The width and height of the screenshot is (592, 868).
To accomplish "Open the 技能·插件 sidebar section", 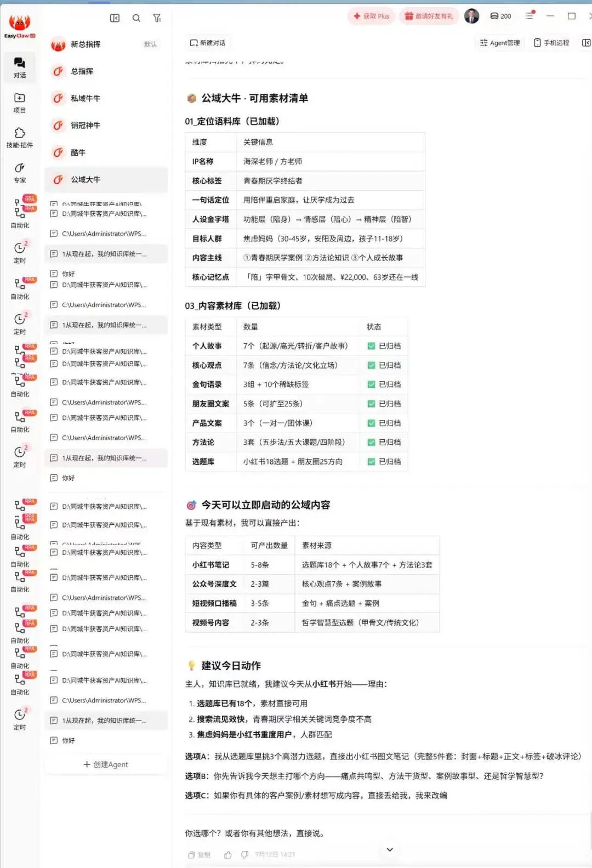I will click(x=20, y=138).
